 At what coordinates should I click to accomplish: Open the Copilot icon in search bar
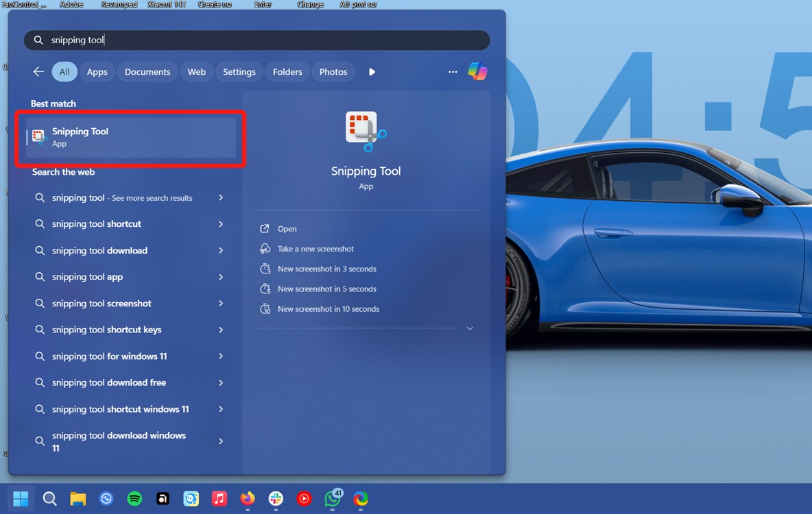478,71
